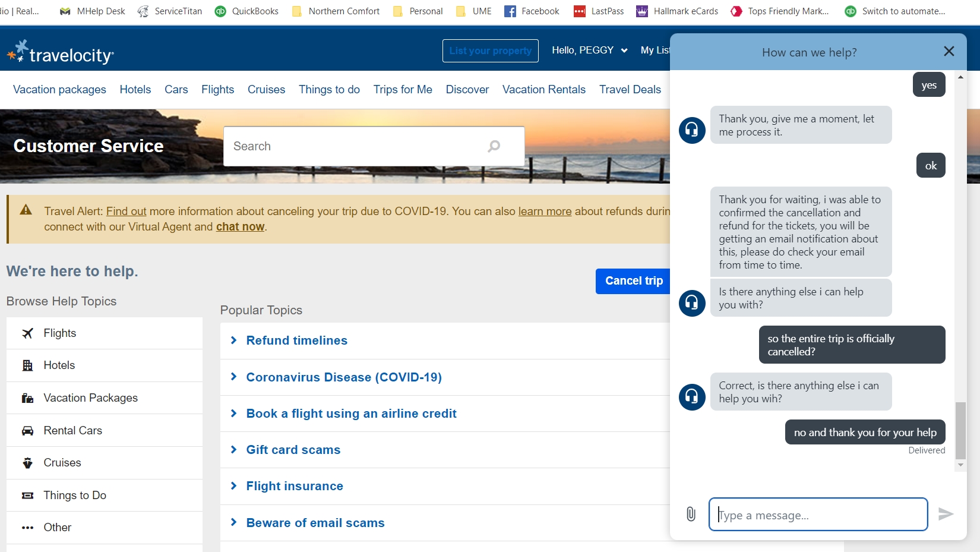Click the learn more link about refunds
This screenshot has width=980, height=552.
545,212
